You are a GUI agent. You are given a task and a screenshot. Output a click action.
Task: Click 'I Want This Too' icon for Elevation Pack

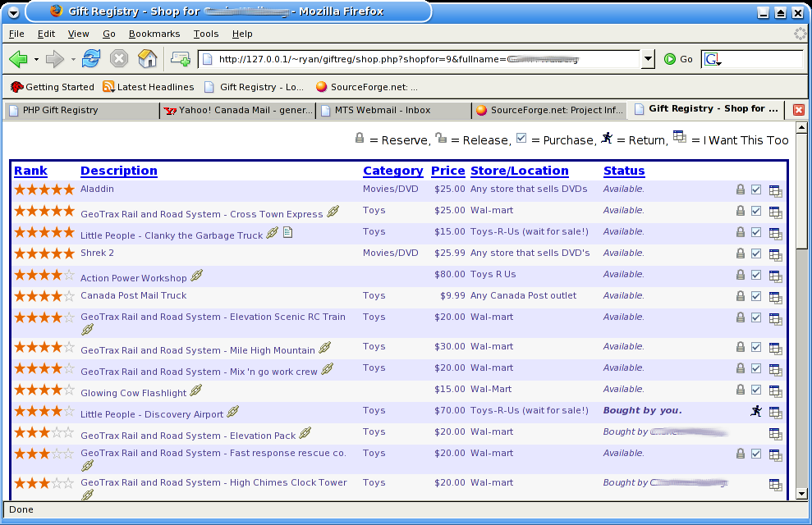[775, 433]
